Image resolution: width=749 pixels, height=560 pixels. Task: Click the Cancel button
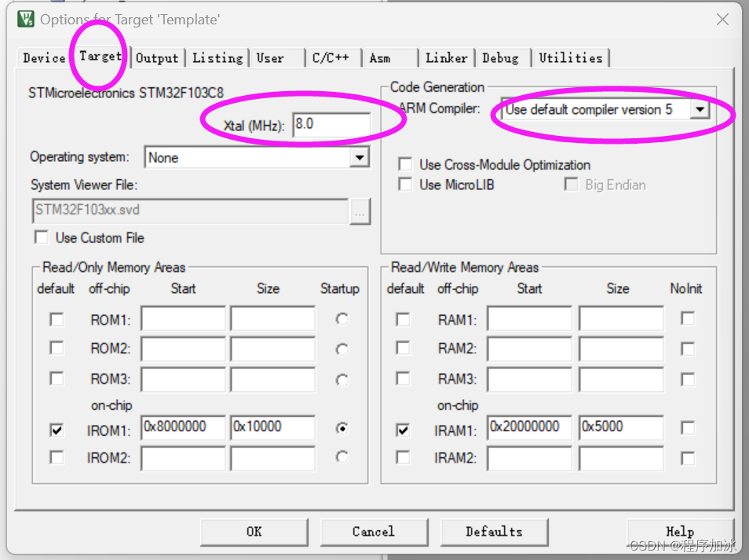(374, 532)
